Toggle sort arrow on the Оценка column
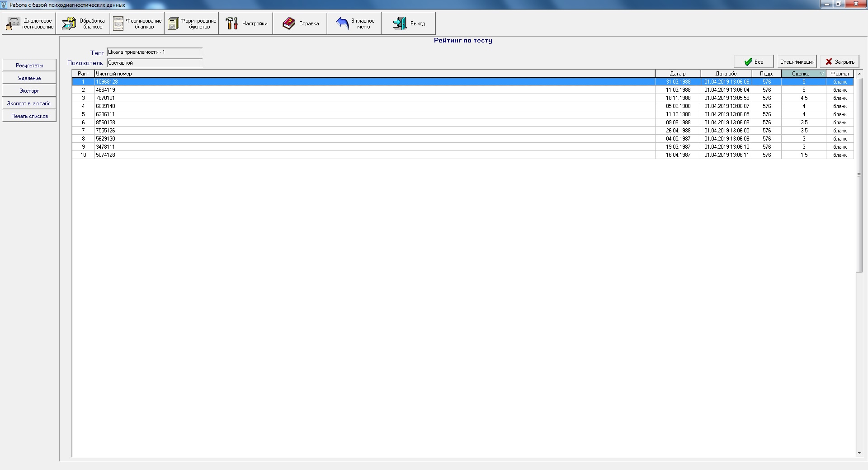This screenshot has height=470, width=868. (821, 74)
